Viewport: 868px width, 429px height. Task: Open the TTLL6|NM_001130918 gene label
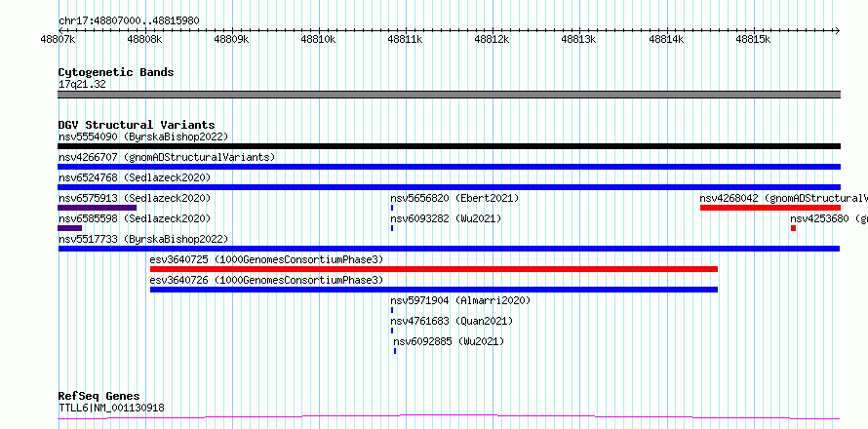111,408
